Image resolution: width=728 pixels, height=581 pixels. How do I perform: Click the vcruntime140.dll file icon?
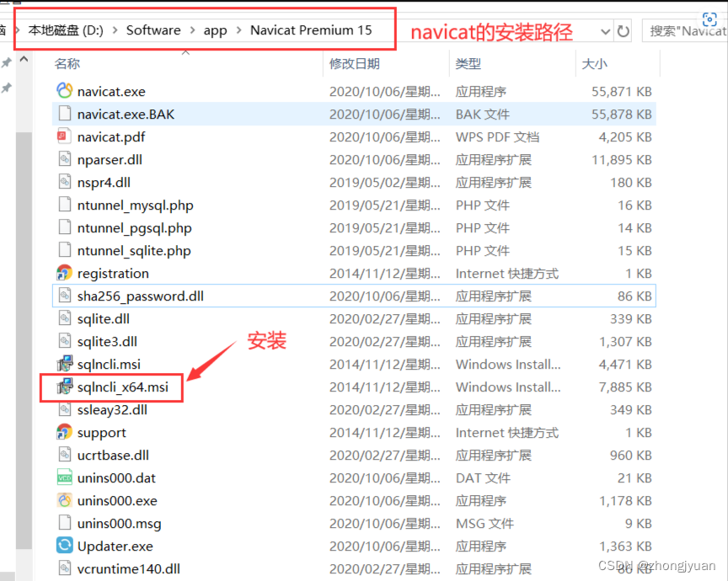pos(65,568)
